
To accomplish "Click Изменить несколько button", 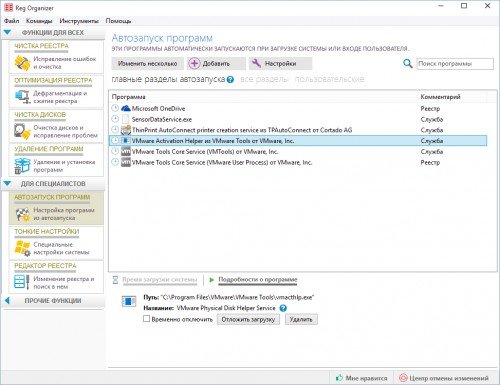I will point(147,63).
